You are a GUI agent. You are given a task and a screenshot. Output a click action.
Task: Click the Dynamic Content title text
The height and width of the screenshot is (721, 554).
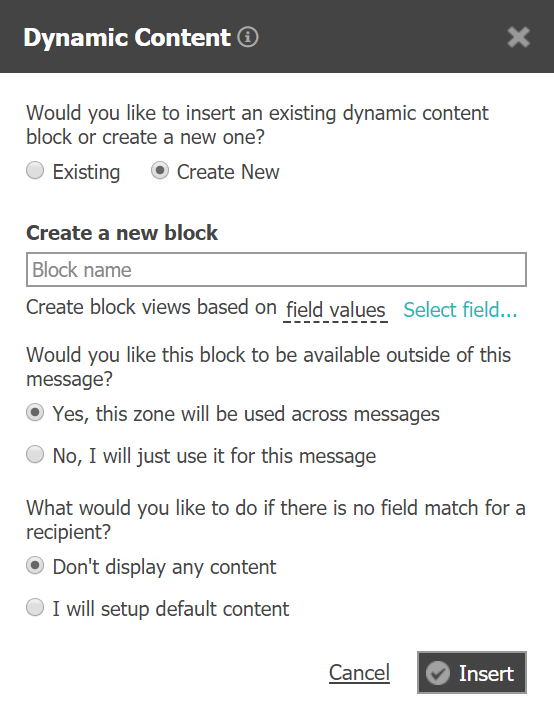[x=127, y=38]
